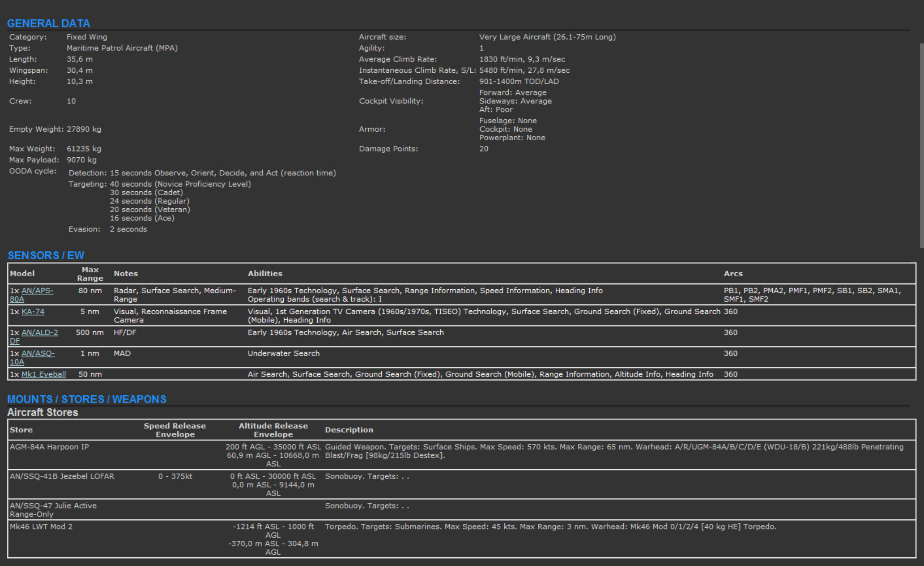Select the AN/SSQ-41B Jezebel LOFAR store entry
The height and width of the screenshot is (566, 924).
click(62, 476)
